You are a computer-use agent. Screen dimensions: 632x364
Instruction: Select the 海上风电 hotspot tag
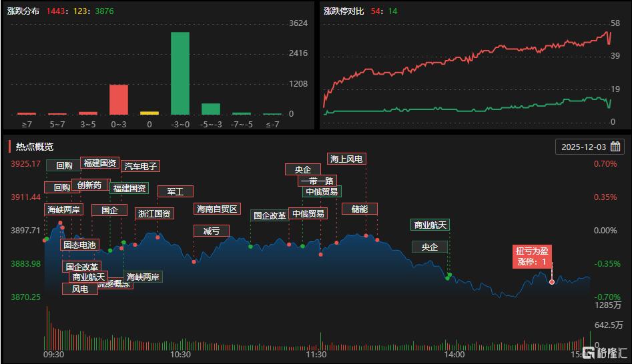click(346, 159)
